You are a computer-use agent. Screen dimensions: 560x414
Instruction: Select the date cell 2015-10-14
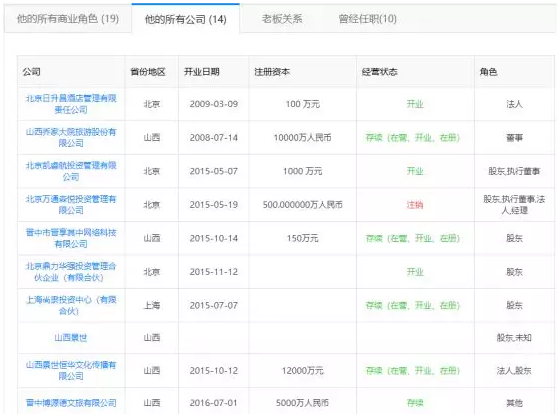point(214,238)
